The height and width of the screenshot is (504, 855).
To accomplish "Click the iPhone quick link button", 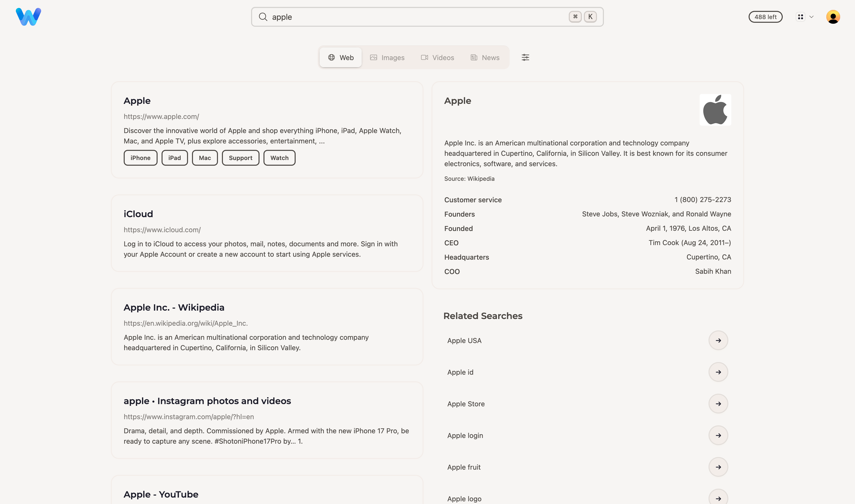I will [140, 158].
